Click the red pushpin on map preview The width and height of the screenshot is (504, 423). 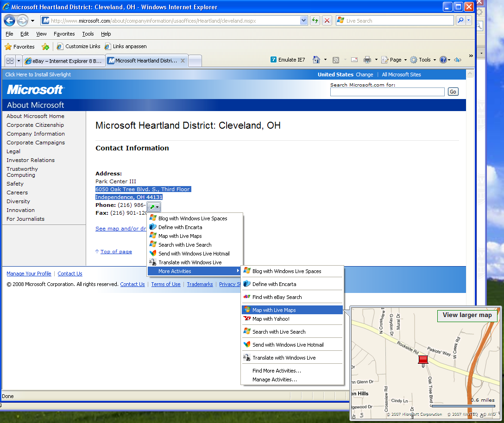tap(423, 361)
